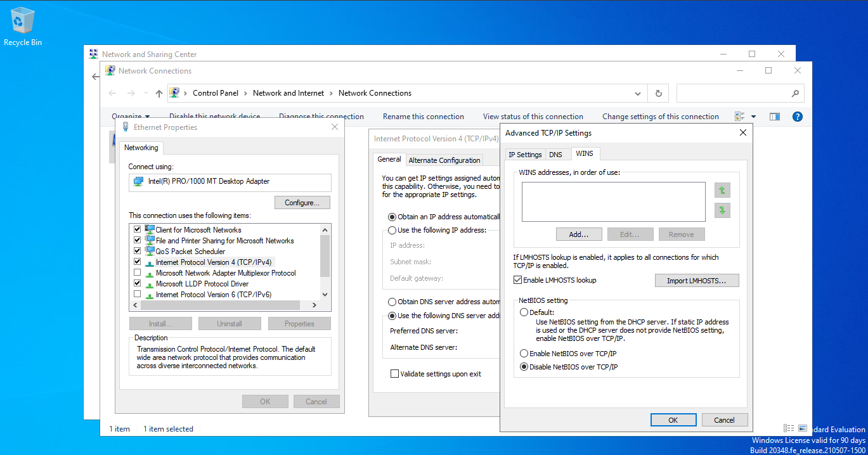Expand the address bar history dropdown
This screenshot has height=455, width=868.
(638, 93)
